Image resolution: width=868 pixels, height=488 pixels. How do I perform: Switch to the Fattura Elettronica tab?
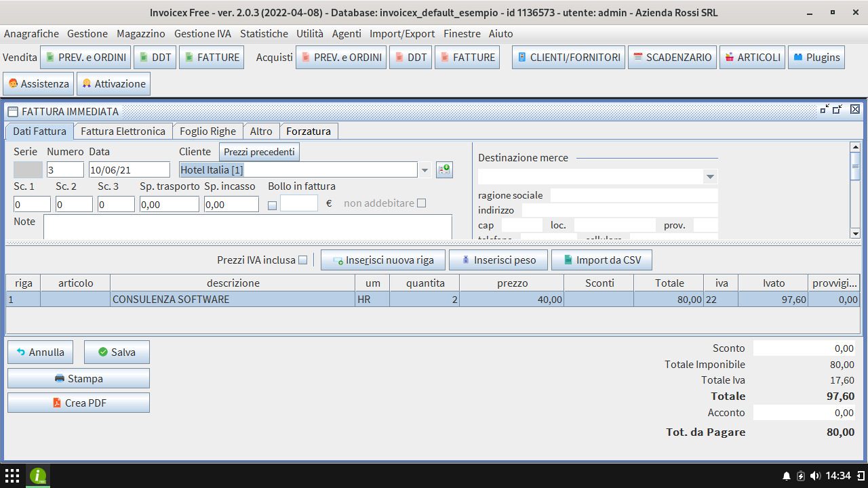coord(123,131)
